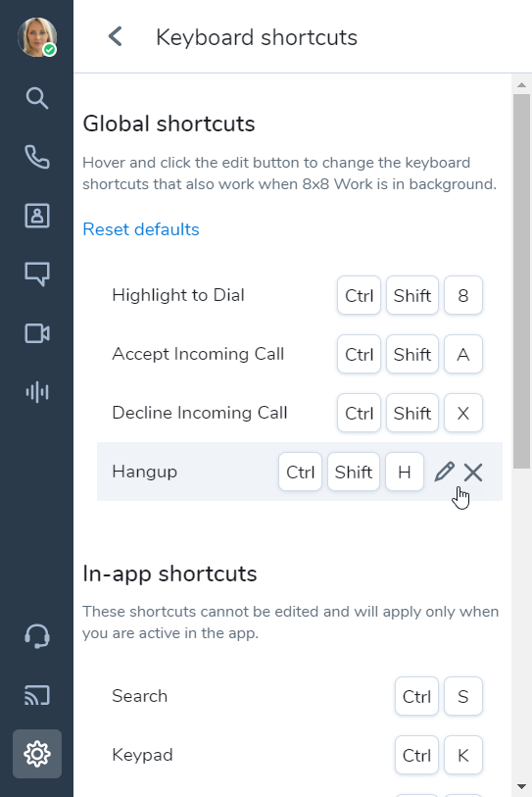Image resolution: width=532 pixels, height=797 pixels.
Task: Click the Reset defaults link
Action: (141, 229)
